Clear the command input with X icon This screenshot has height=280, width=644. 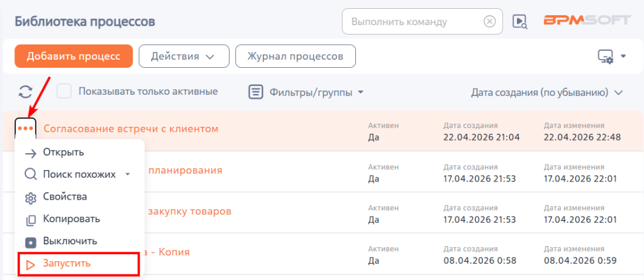(x=489, y=21)
